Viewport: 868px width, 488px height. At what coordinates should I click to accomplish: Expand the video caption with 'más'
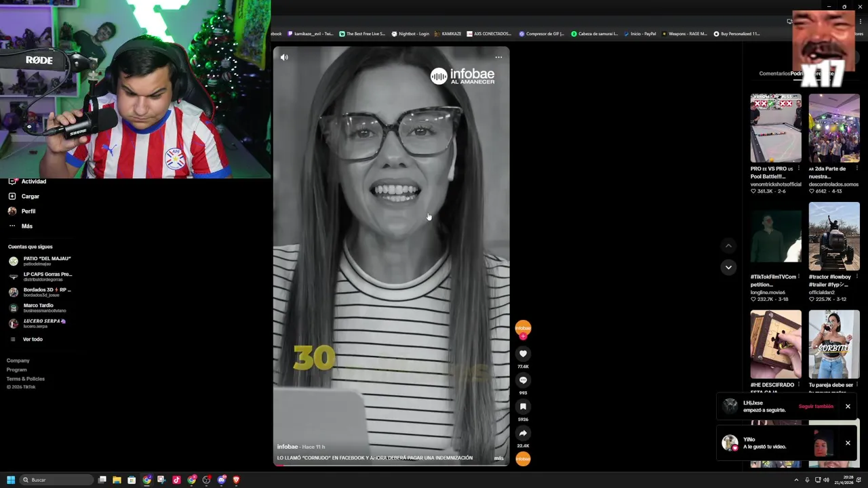[499, 458]
